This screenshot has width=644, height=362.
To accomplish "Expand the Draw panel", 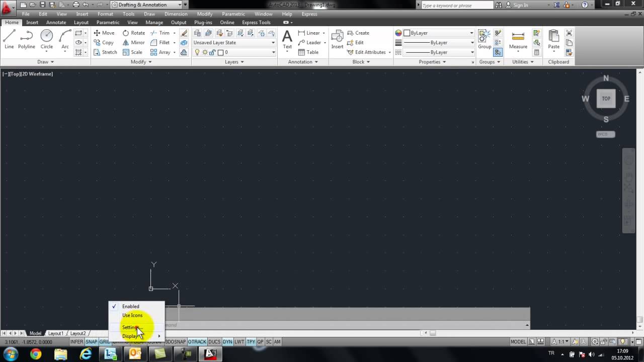I will (45, 62).
